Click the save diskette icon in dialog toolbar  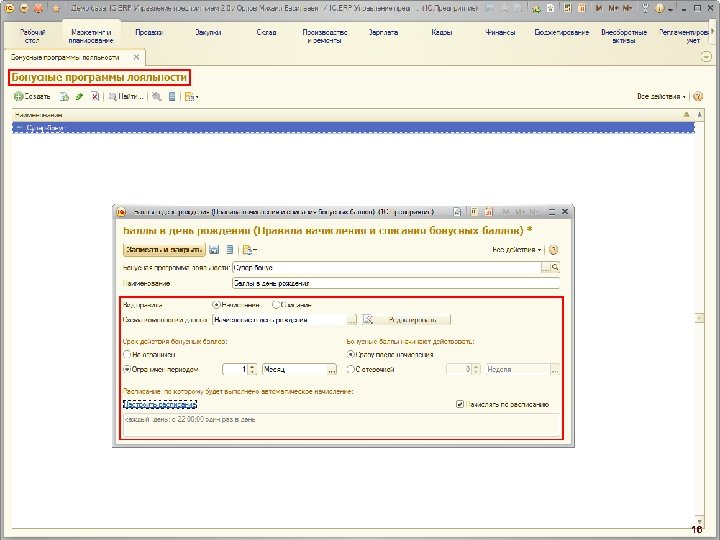(x=215, y=249)
